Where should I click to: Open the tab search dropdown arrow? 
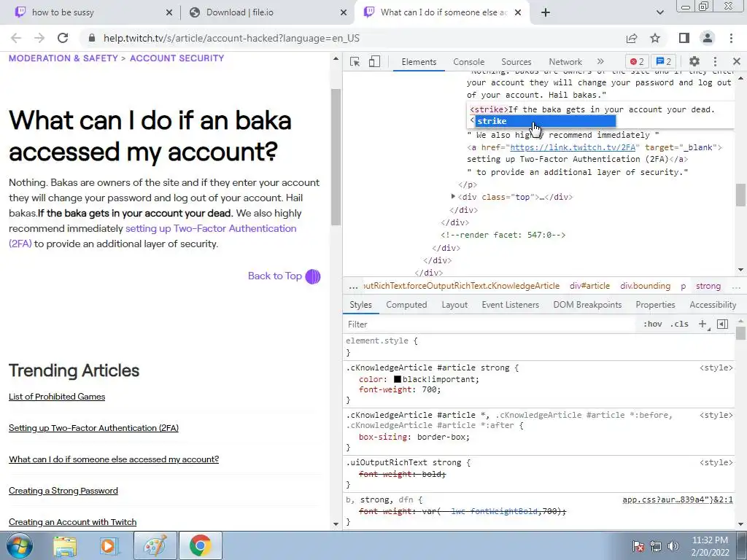659,13
